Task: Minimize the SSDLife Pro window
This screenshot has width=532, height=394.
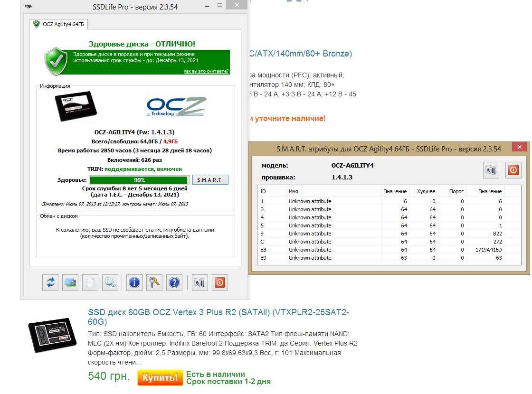Action: tap(207, 6)
